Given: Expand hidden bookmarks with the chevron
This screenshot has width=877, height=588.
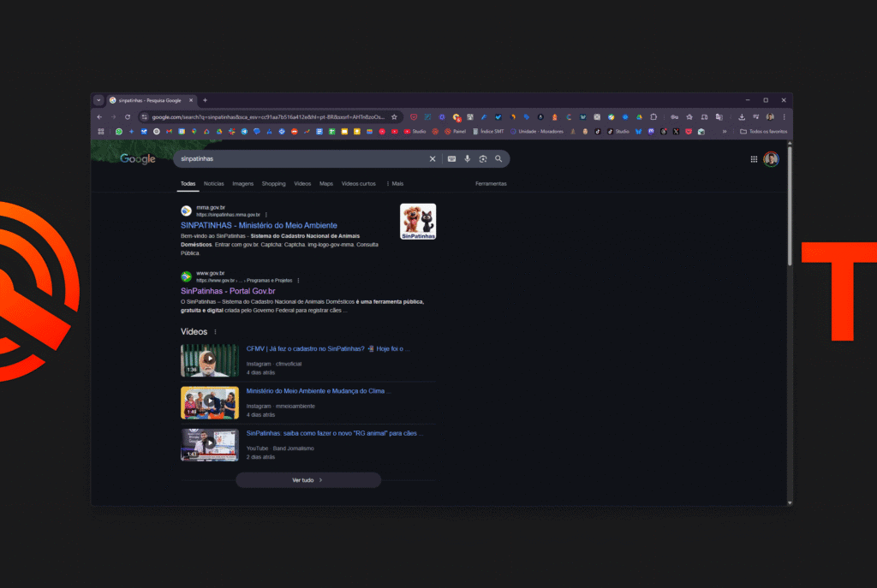Looking at the screenshot, I should point(725,132).
